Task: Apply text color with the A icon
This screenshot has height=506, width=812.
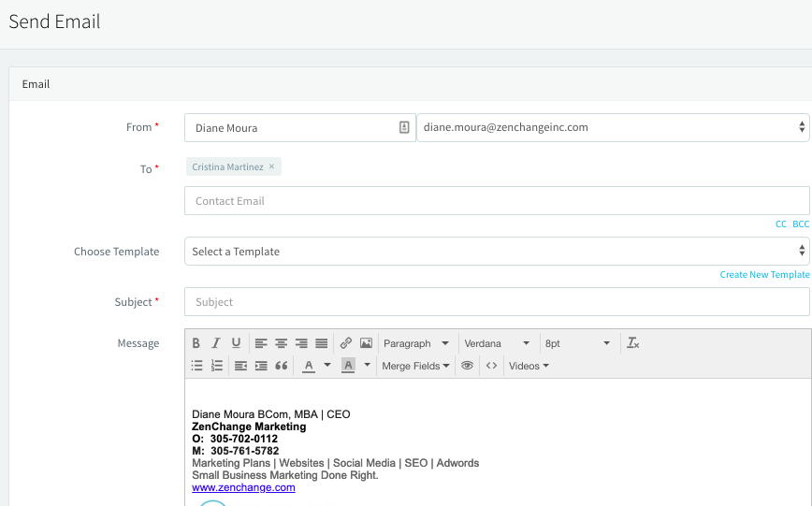Action: [309, 366]
